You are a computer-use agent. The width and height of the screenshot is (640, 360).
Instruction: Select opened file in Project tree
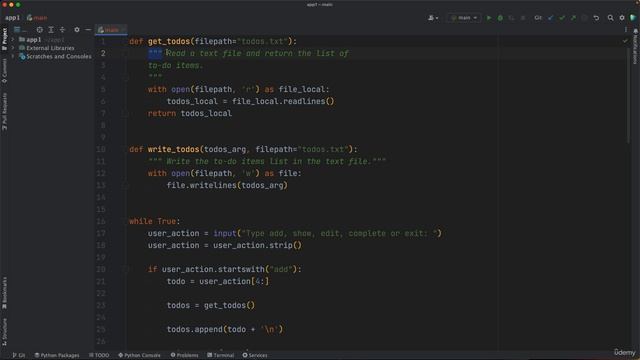[40, 30]
